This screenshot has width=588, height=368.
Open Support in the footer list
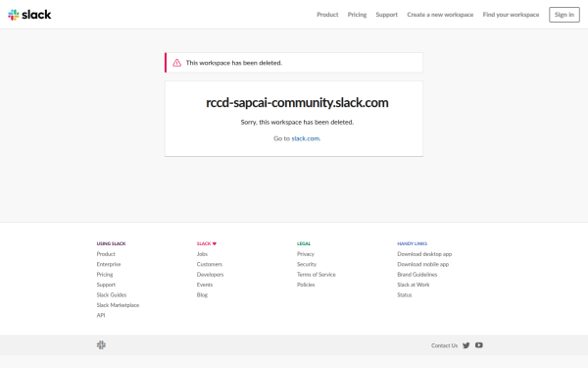click(106, 285)
